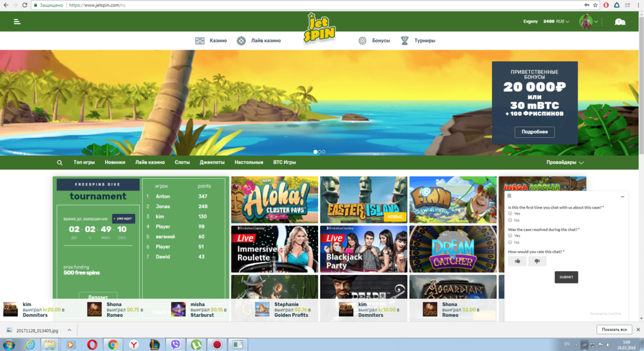The image size is (644, 351).
Task: Open the Бонусы link in the top navigation
Action: [x=381, y=41]
